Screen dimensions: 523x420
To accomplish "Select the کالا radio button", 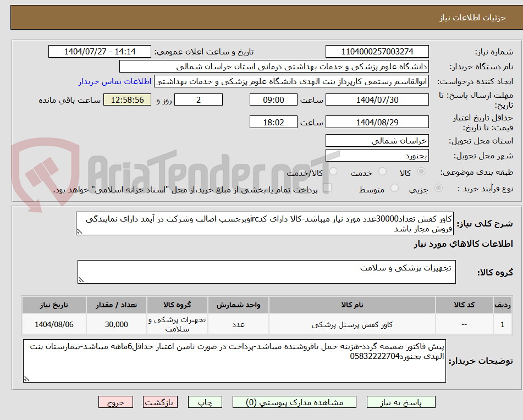I will [x=421, y=172].
